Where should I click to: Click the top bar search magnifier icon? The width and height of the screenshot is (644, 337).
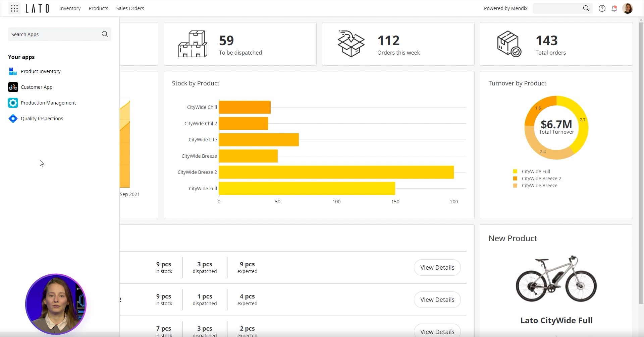point(586,8)
